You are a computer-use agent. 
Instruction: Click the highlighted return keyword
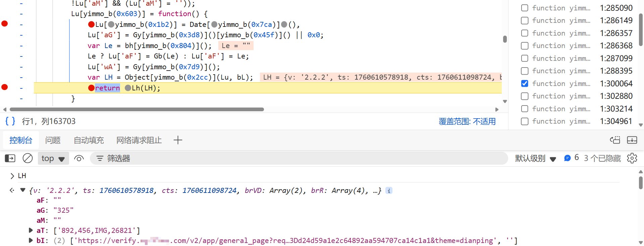(107, 88)
